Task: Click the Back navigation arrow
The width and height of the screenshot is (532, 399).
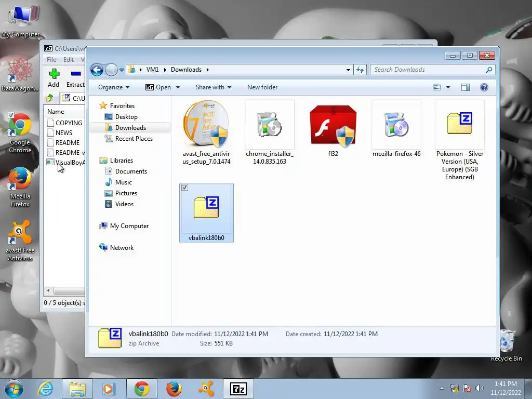Action: tap(97, 70)
